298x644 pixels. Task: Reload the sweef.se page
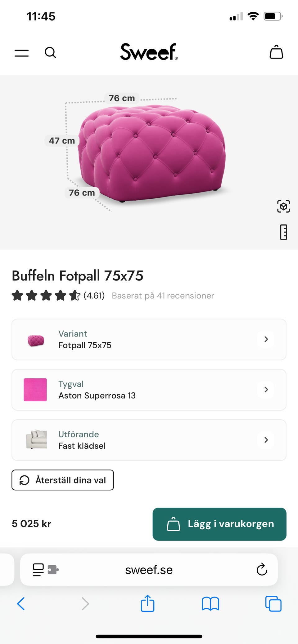coord(262,569)
